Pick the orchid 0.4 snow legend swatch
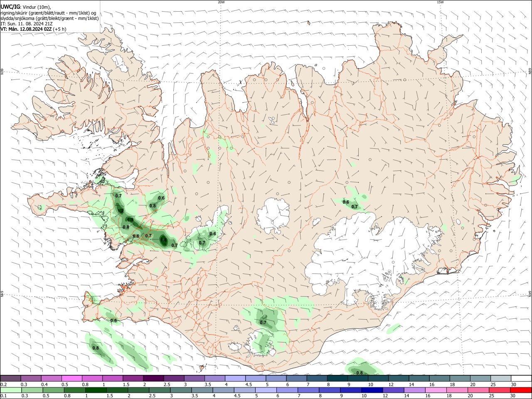The image size is (532, 399). [52, 378]
